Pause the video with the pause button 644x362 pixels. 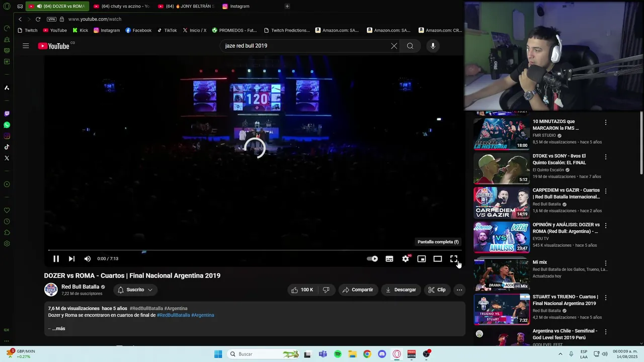[56, 258]
